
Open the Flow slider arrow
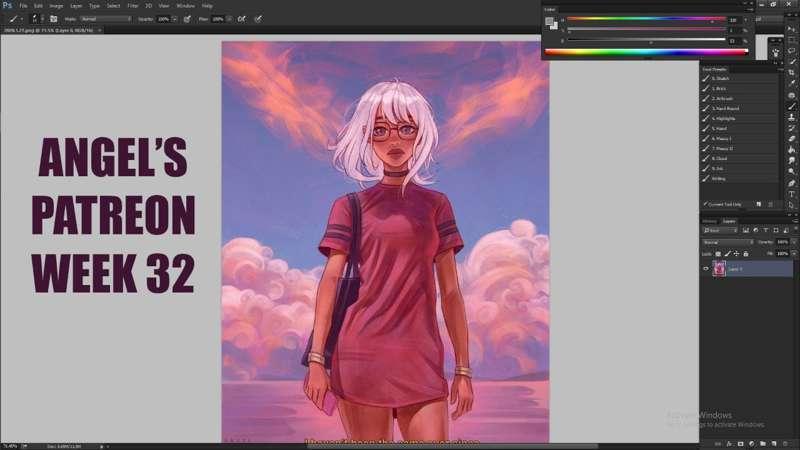[x=229, y=19]
